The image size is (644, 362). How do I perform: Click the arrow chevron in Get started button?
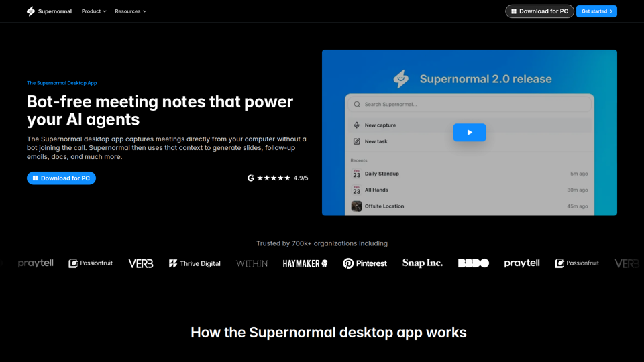click(x=611, y=11)
